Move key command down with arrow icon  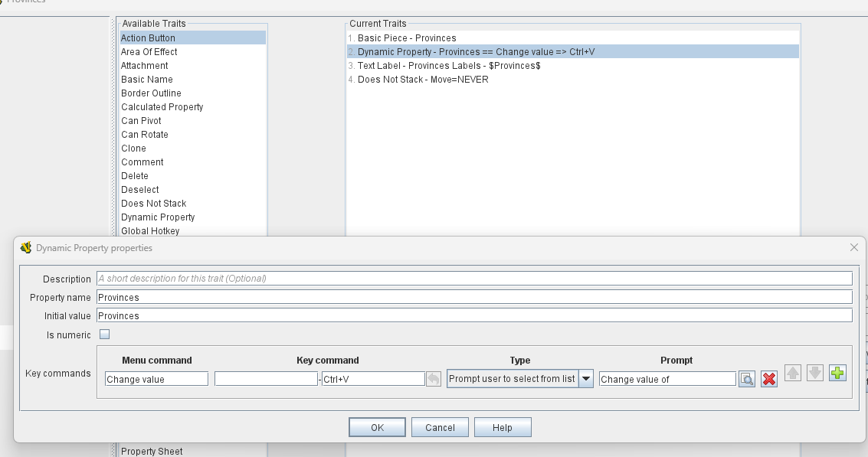[815, 374]
